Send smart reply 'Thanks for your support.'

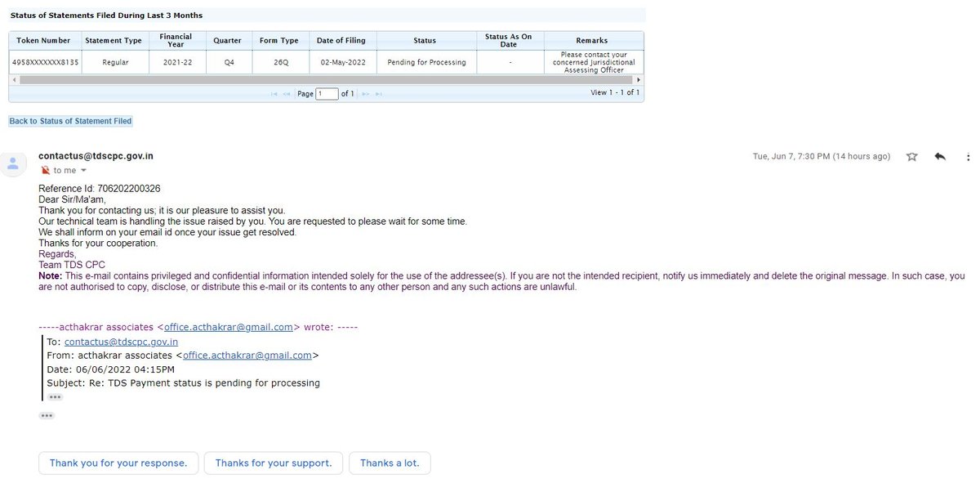pyautogui.click(x=274, y=463)
